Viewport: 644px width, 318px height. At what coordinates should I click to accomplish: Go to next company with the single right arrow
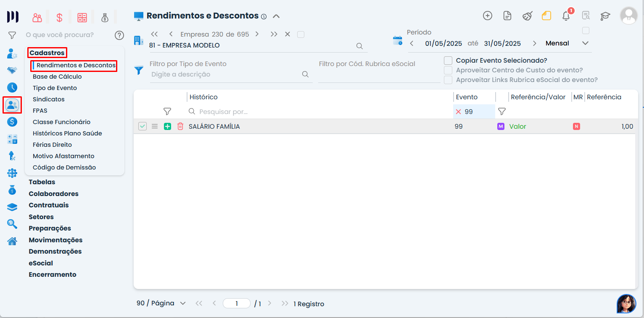tap(257, 34)
